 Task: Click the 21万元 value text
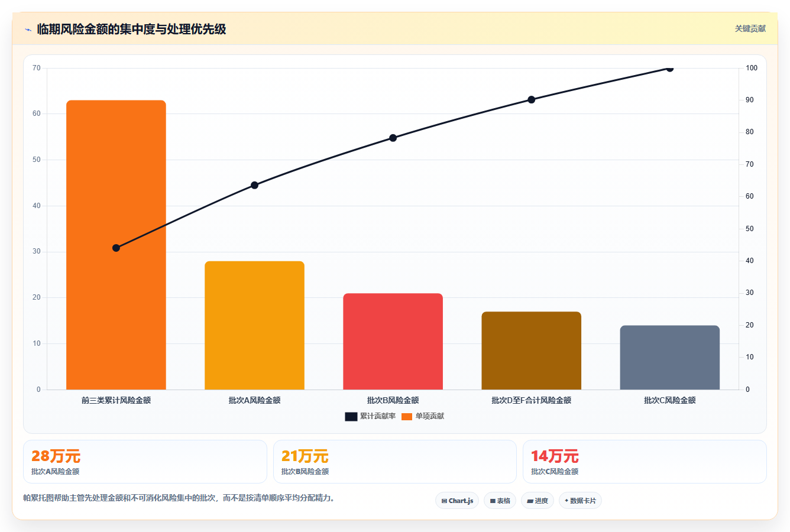pyautogui.click(x=305, y=456)
